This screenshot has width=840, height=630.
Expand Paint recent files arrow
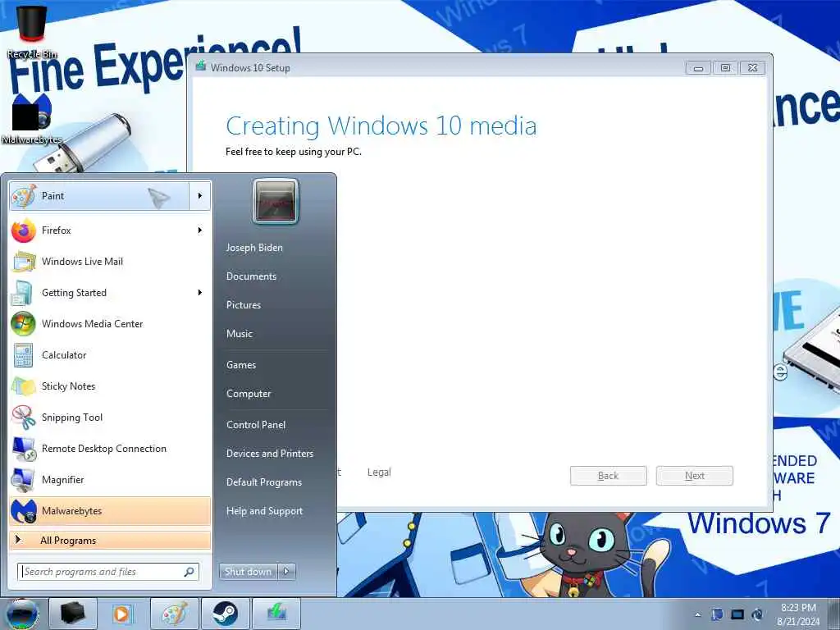[200, 196]
